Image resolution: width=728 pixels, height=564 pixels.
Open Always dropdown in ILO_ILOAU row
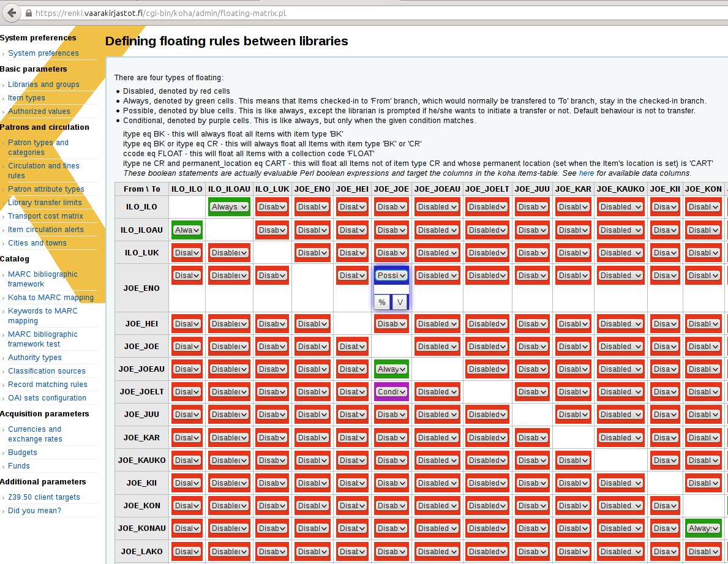coord(187,230)
